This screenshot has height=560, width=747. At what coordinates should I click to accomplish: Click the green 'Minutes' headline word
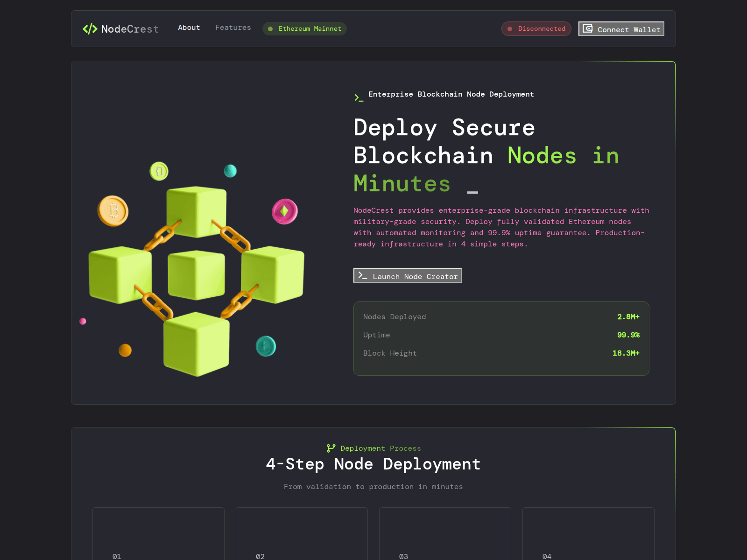[402, 183]
